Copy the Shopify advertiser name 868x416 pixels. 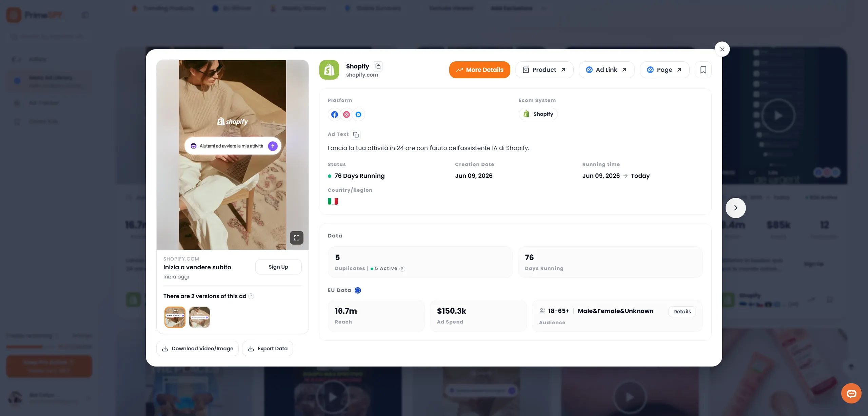pyautogui.click(x=377, y=66)
